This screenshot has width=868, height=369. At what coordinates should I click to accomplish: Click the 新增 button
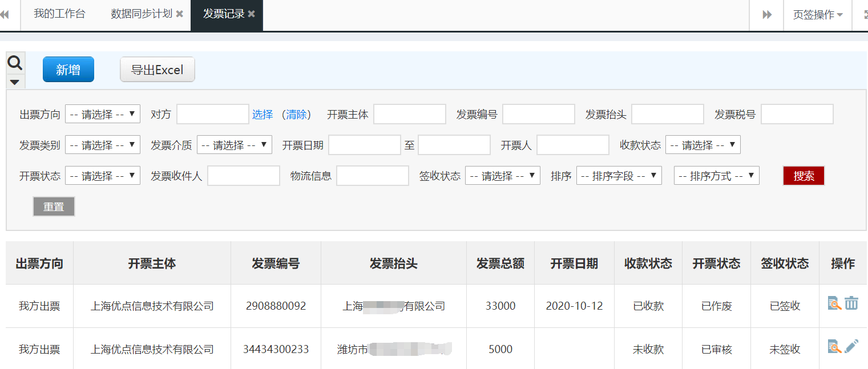click(x=68, y=70)
